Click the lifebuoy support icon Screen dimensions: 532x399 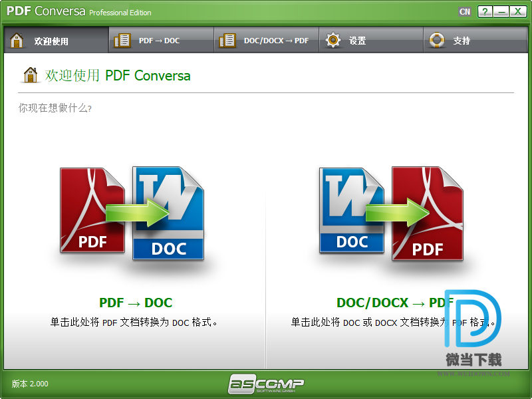[437, 40]
